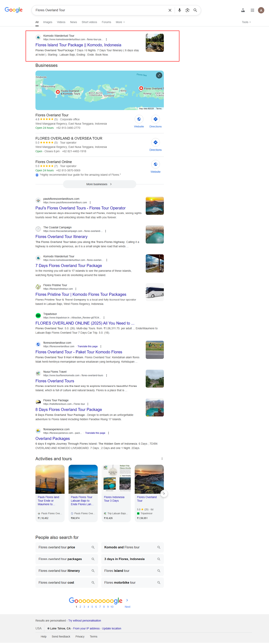The image size is (269, 644).
Task: Open the Tools dropdown
Action: [246, 22]
